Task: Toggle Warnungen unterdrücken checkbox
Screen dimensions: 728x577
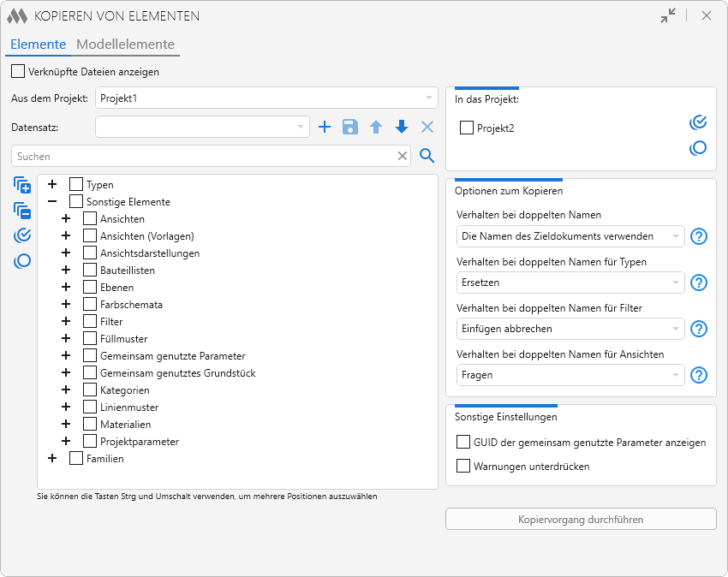Action: click(463, 467)
